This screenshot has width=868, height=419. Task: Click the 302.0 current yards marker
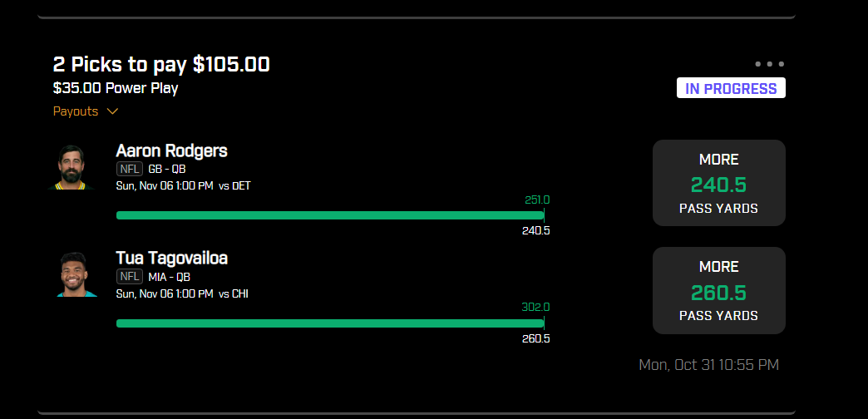tap(535, 308)
